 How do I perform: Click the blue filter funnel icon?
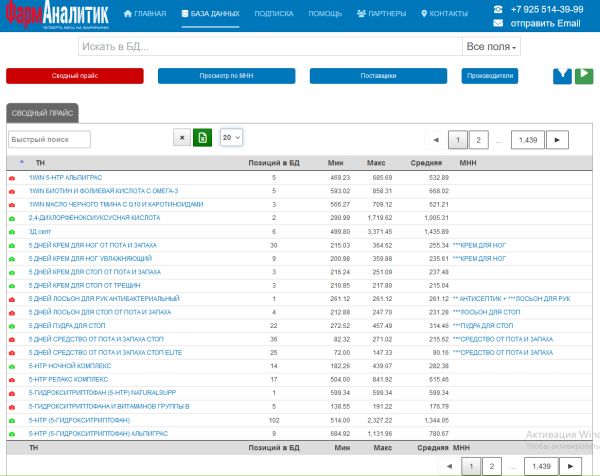(562, 76)
